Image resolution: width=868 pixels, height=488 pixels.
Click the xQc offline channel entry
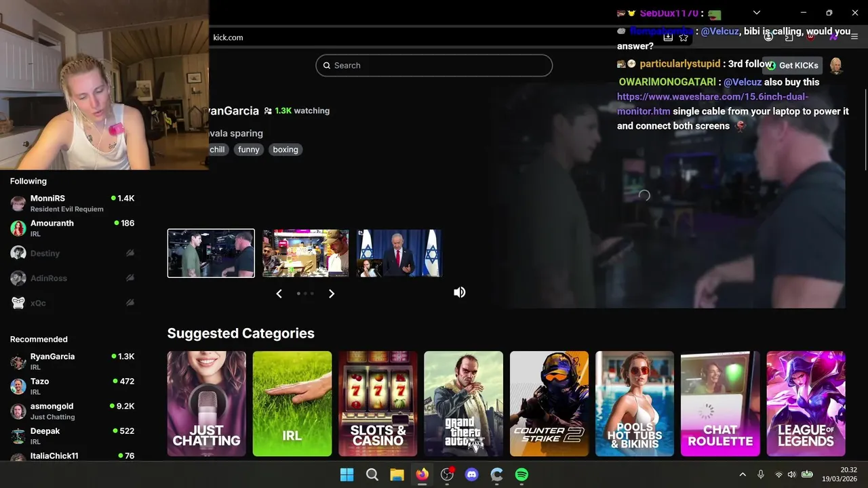pos(73,303)
